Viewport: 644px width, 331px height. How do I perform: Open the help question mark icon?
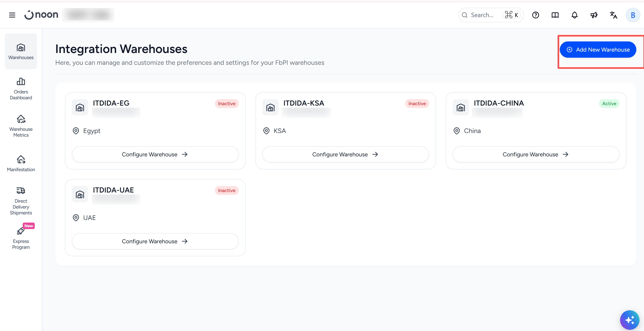pyautogui.click(x=535, y=15)
